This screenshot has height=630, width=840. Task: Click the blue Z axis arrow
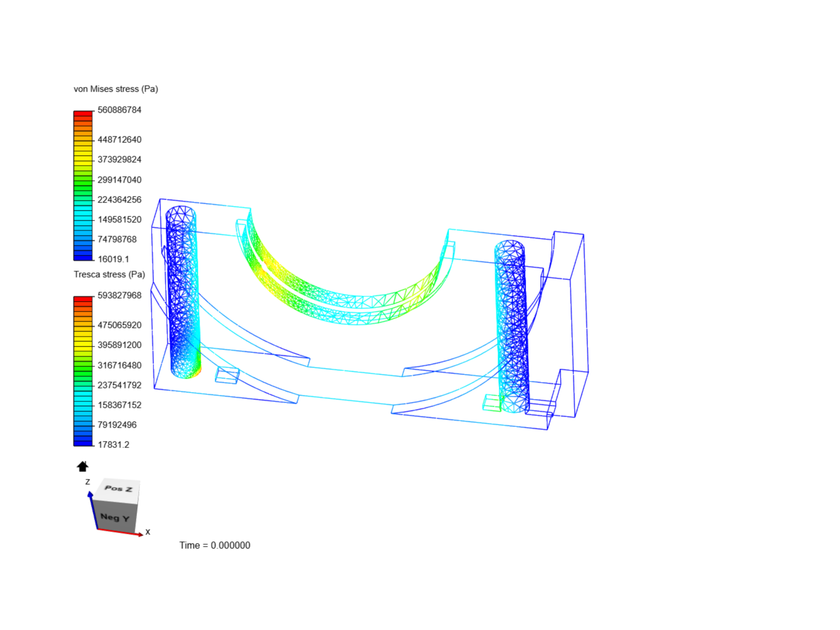click(x=93, y=510)
